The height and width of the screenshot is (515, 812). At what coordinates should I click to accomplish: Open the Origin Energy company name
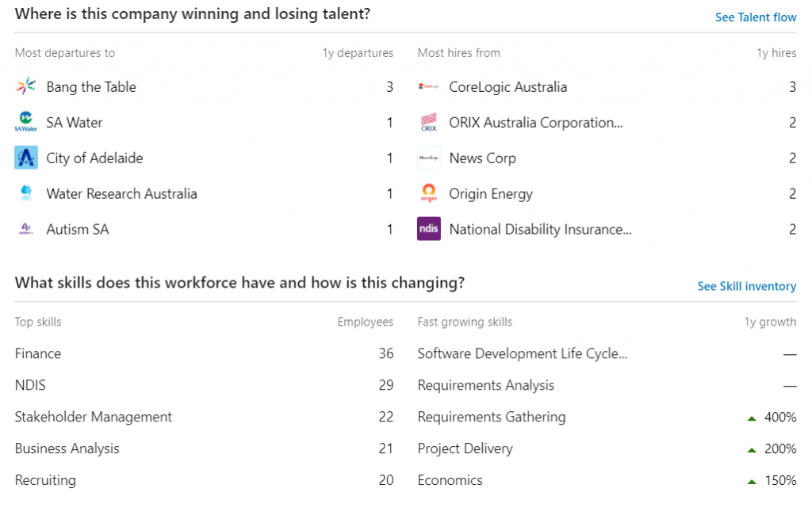(x=490, y=194)
